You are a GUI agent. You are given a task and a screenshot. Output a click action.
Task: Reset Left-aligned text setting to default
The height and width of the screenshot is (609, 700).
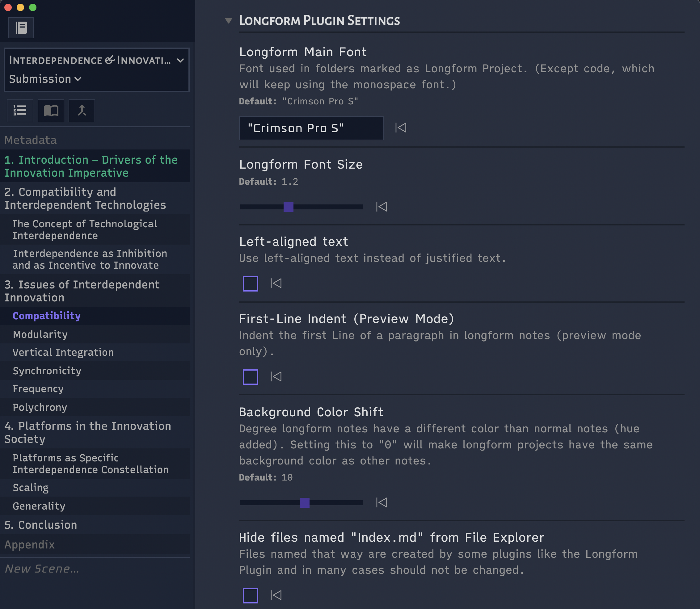click(x=276, y=283)
